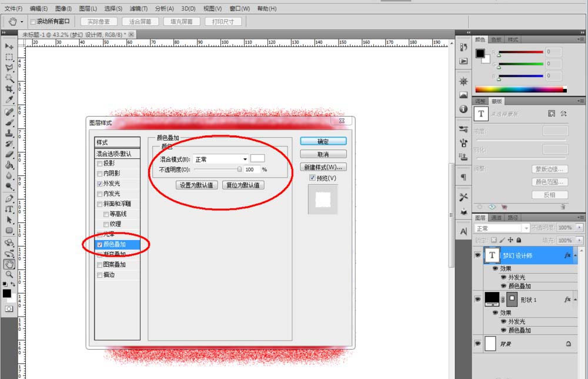Enable the 斜面和浮雕 bevel checkbox

tap(99, 204)
